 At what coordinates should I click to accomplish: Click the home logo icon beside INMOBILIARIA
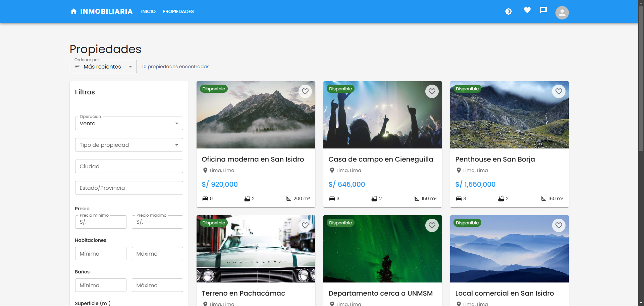[x=74, y=11]
